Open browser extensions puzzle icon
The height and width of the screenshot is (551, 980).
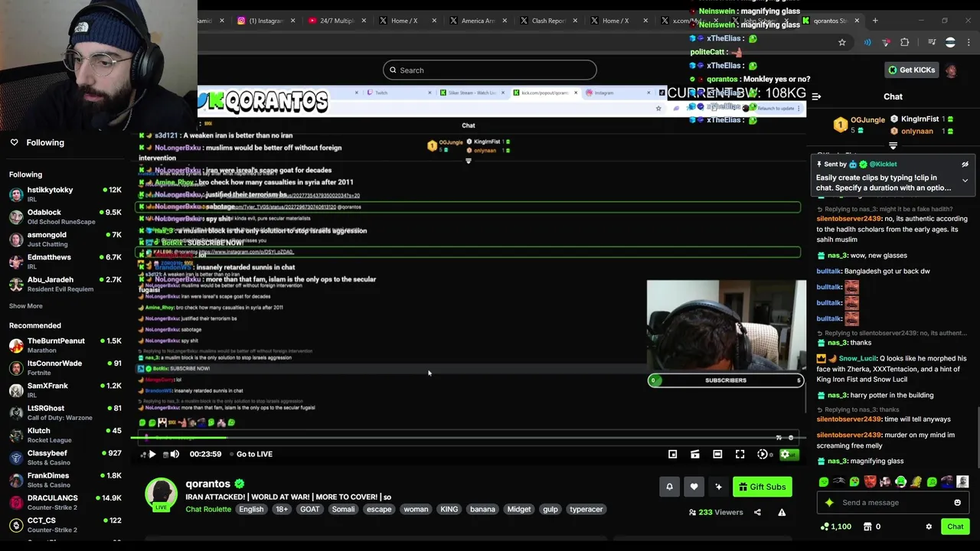(x=905, y=43)
